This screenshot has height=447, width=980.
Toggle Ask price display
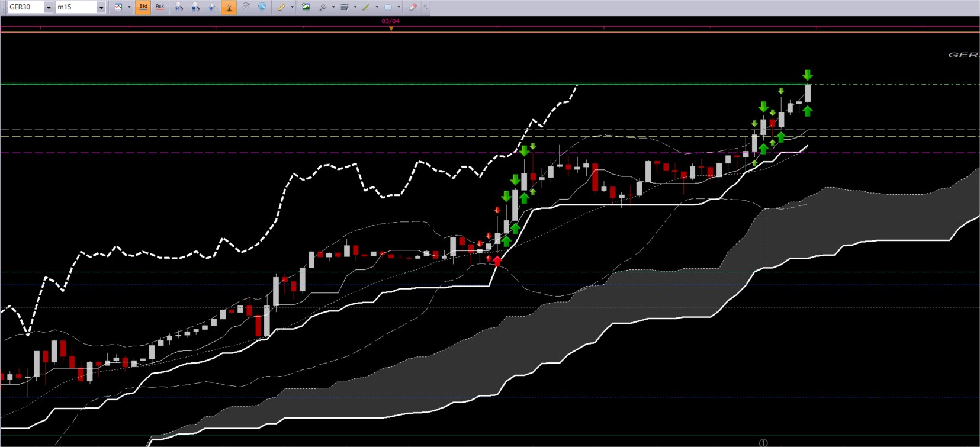[x=159, y=7]
